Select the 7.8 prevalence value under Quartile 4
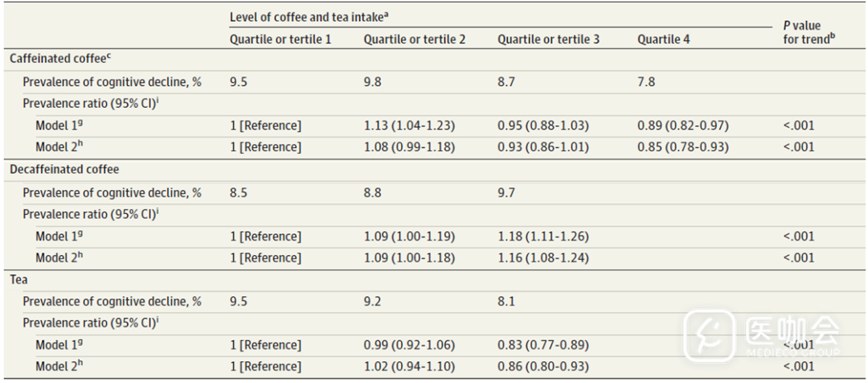 click(647, 82)
